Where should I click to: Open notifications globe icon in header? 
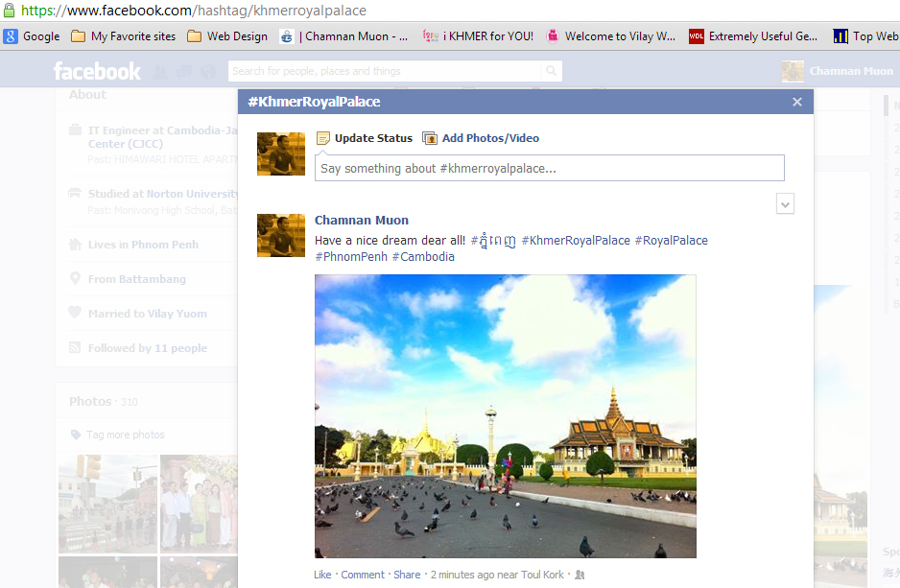[x=208, y=72]
